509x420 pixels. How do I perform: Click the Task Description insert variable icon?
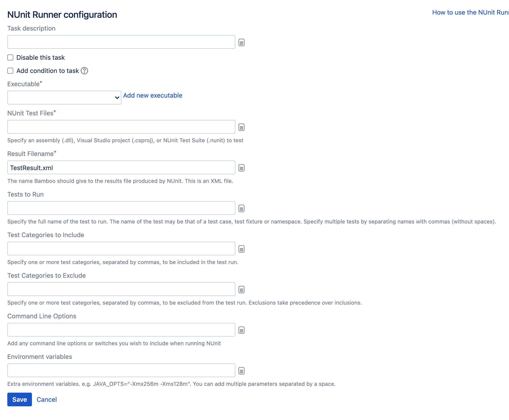click(x=242, y=43)
